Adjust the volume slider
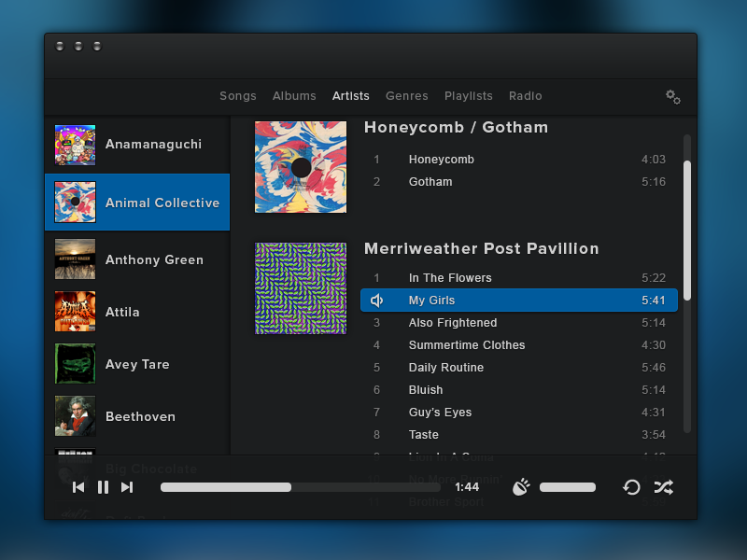747x560 pixels. (x=568, y=486)
